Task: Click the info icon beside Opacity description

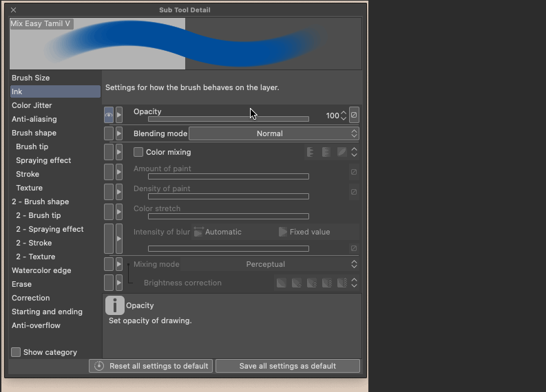Action: pos(114,305)
